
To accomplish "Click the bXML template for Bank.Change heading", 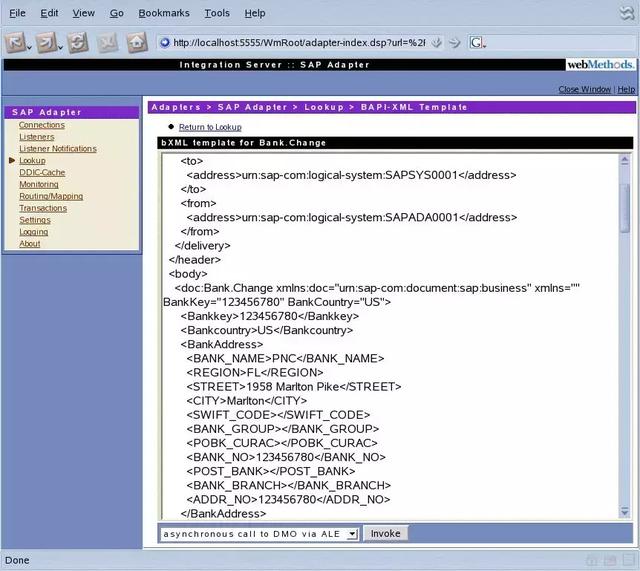I will [244, 143].
